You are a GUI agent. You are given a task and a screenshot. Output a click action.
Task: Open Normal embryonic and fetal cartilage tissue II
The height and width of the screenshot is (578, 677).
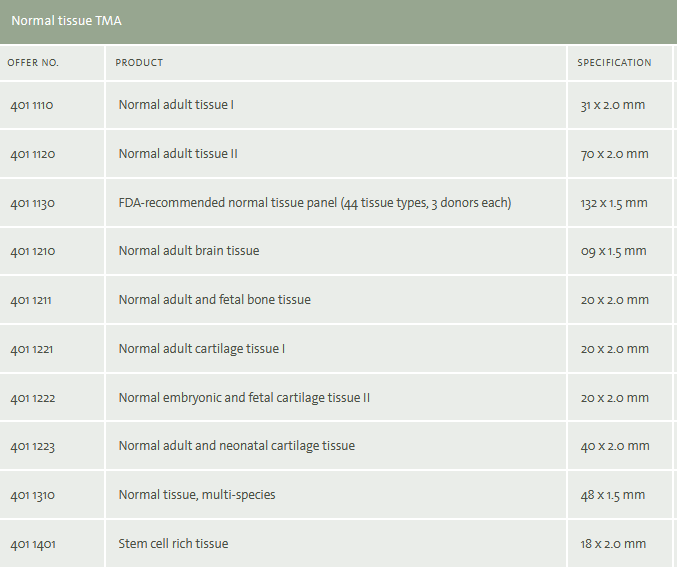pos(245,398)
